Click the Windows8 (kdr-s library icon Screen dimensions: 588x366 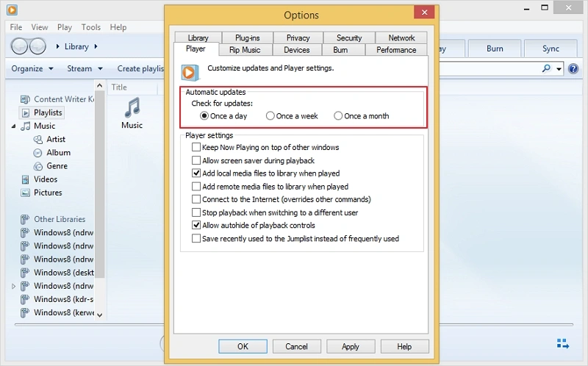(25, 299)
